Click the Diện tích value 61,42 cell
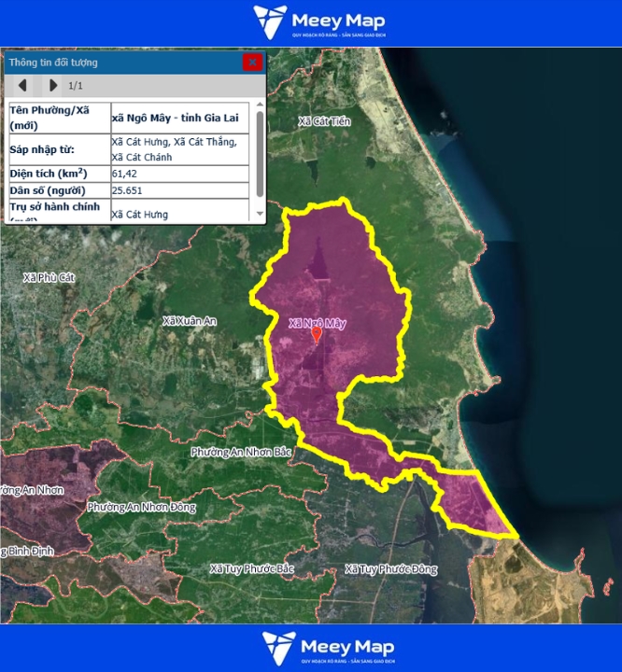 [179, 174]
